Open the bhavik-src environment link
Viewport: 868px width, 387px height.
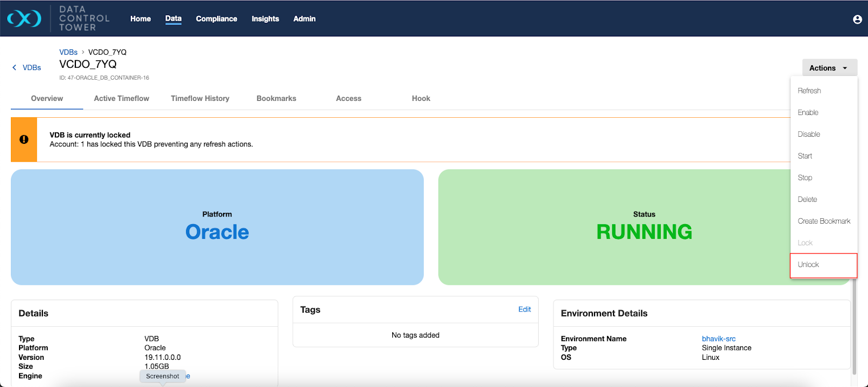pos(718,339)
